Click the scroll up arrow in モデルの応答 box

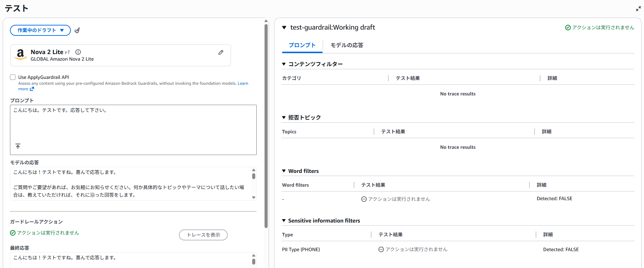[254, 170]
